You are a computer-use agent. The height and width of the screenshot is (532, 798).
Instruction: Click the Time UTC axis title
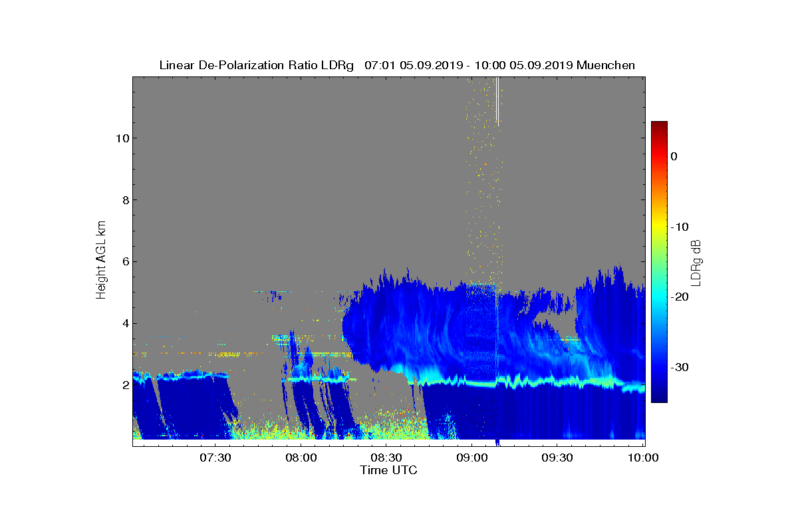(389, 470)
